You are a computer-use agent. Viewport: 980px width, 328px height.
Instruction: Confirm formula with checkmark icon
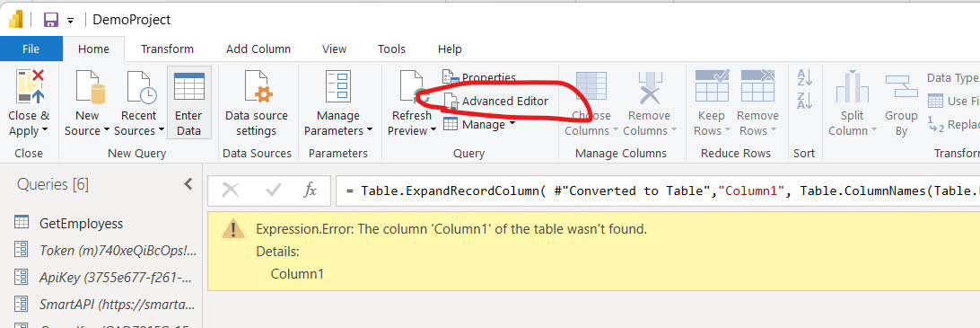tap(273, 191)
